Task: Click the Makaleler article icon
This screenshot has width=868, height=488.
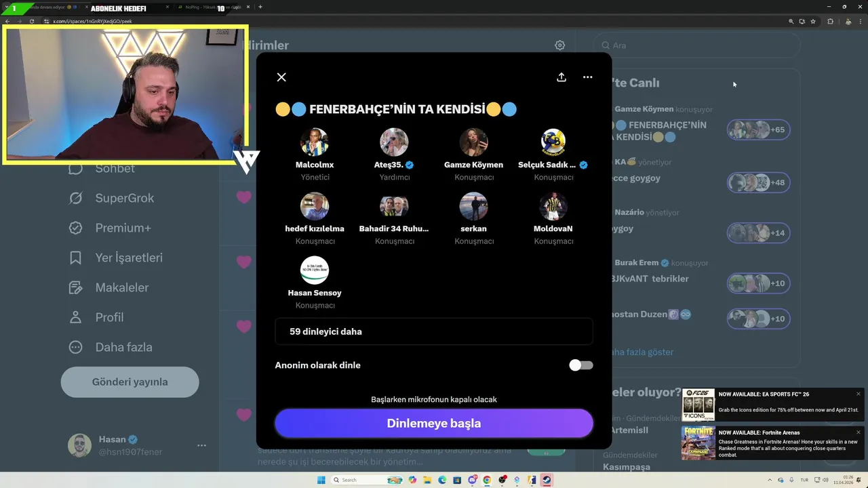Action: [x=76, y=287]
